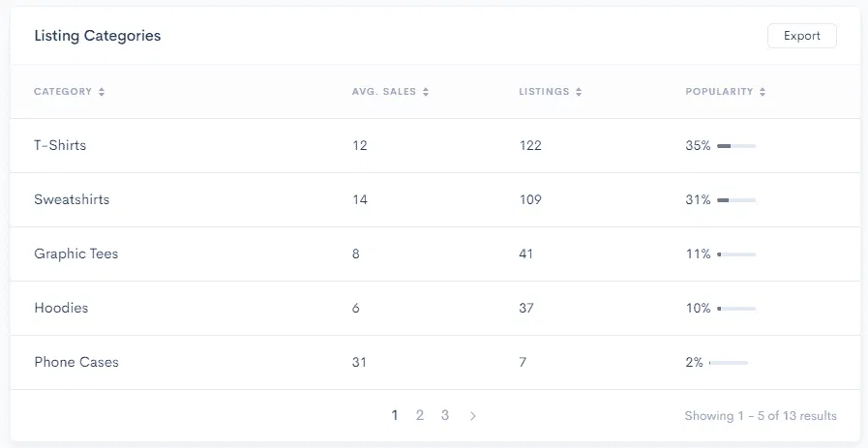
Task: Click the Hoodies category name
Action: pos(61,308)
